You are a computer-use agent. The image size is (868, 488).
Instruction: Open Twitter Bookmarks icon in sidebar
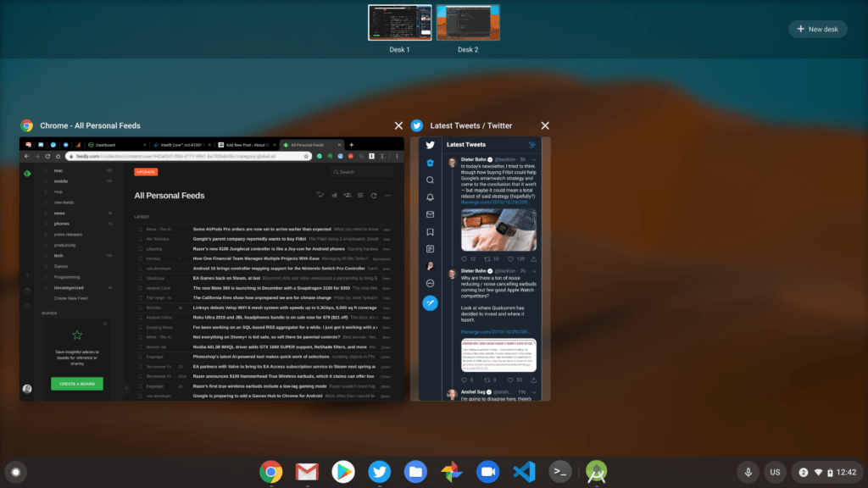(x=430, y=231)
